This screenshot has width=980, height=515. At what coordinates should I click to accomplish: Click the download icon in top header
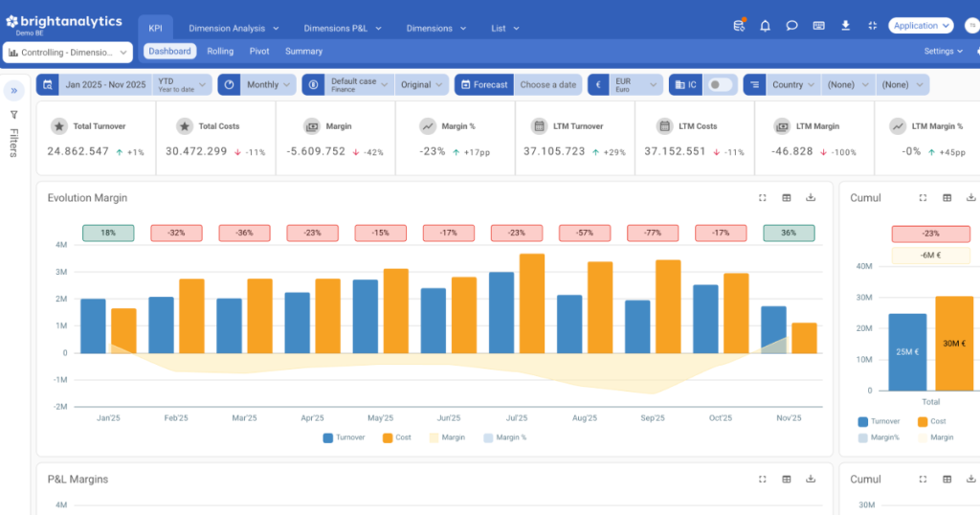pyautogui.click(x=845, y=26)
